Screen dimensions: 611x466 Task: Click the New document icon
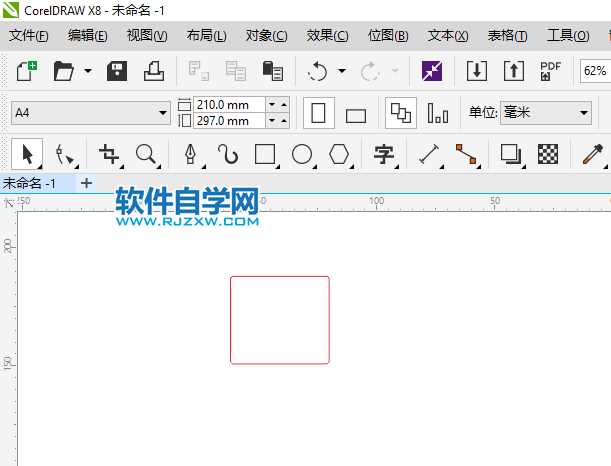pos(25,71)
